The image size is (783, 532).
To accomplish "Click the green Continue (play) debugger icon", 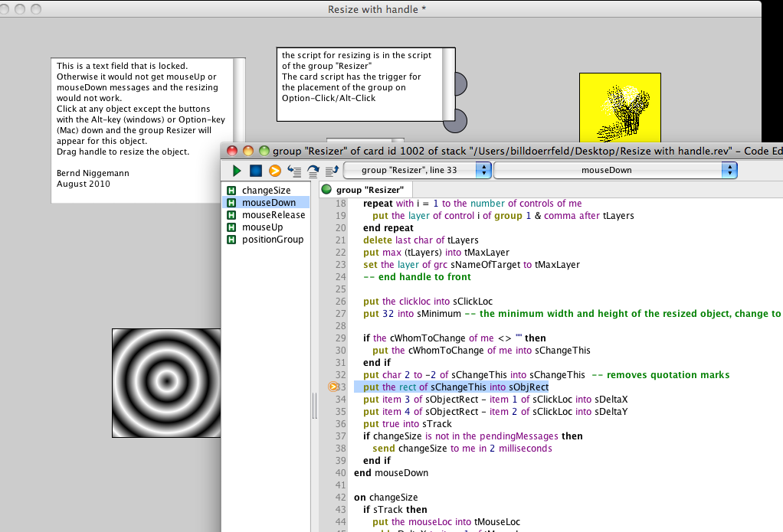I will (x=237, y=170).
